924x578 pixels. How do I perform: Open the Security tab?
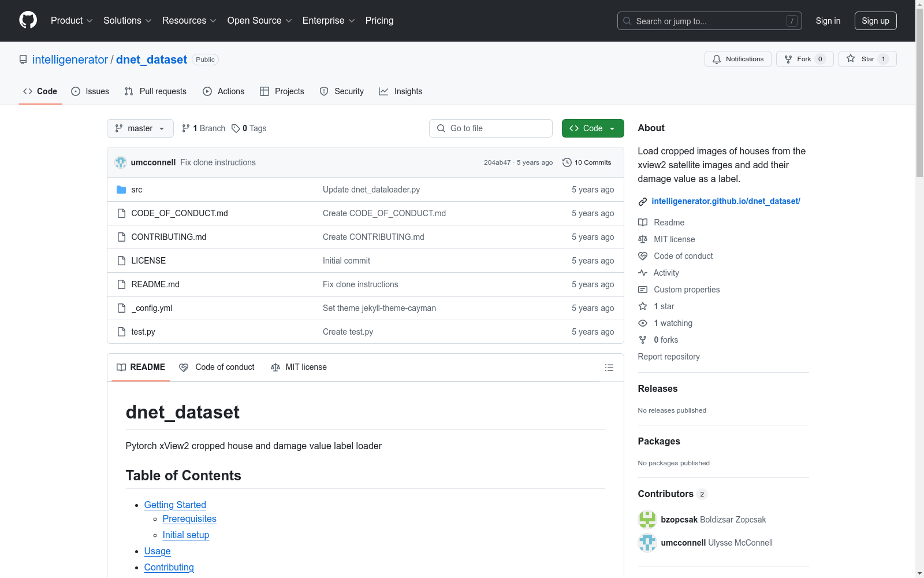(342, 91)
